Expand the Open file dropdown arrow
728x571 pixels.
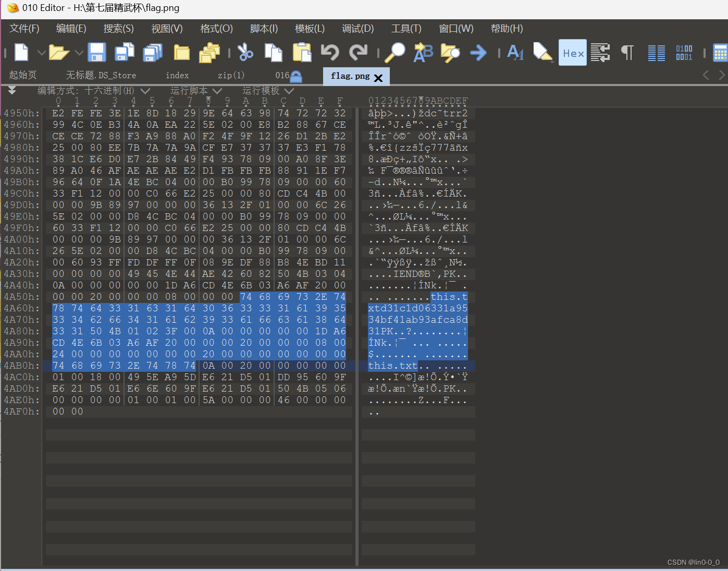tap(79, 53)
